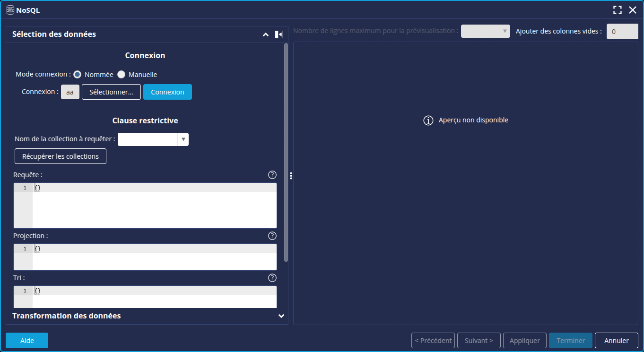Click the Sélectionner... button
The height and width of the screenshot is (352, 644).
tap(111, 92)
